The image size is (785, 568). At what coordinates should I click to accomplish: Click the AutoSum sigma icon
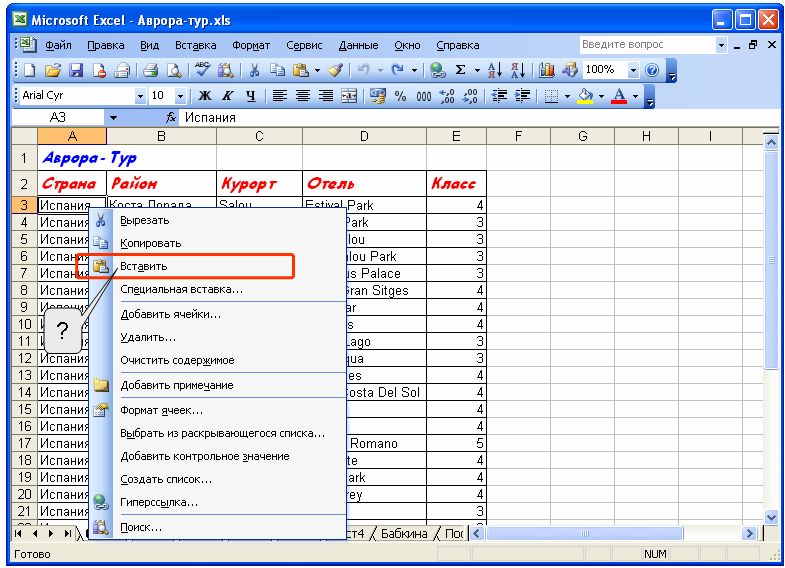point(461,71)
